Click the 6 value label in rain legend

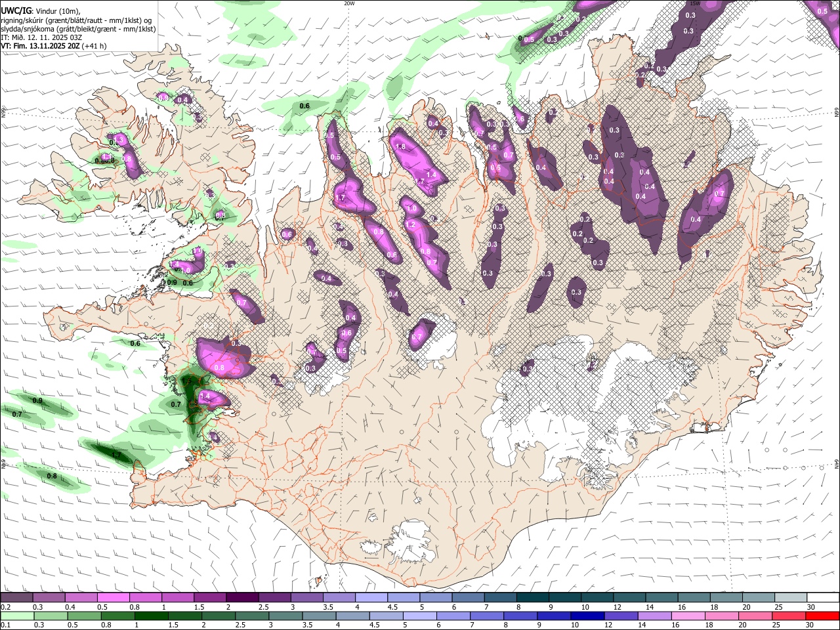[438, 626]
